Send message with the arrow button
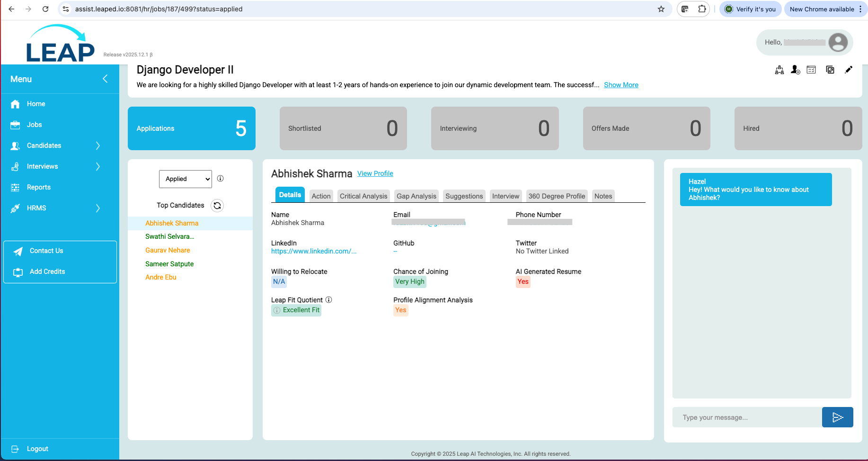Viewport: 868px width, 461px height. (837, 417)
